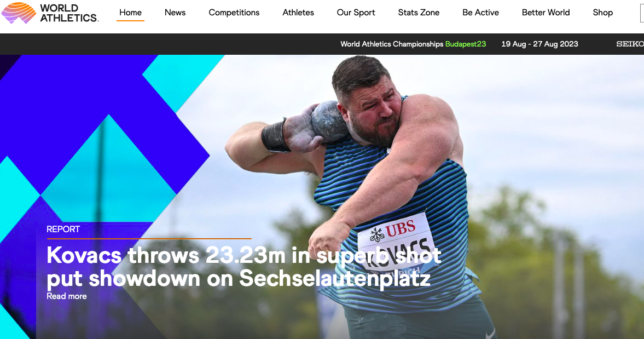
Task: Click the SEIKO sponsor logo
Action: (x=630, y=44)
